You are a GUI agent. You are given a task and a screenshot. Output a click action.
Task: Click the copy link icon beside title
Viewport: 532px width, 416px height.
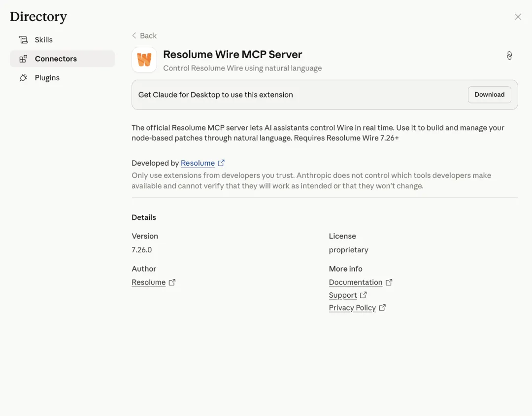tap(509, 56)
